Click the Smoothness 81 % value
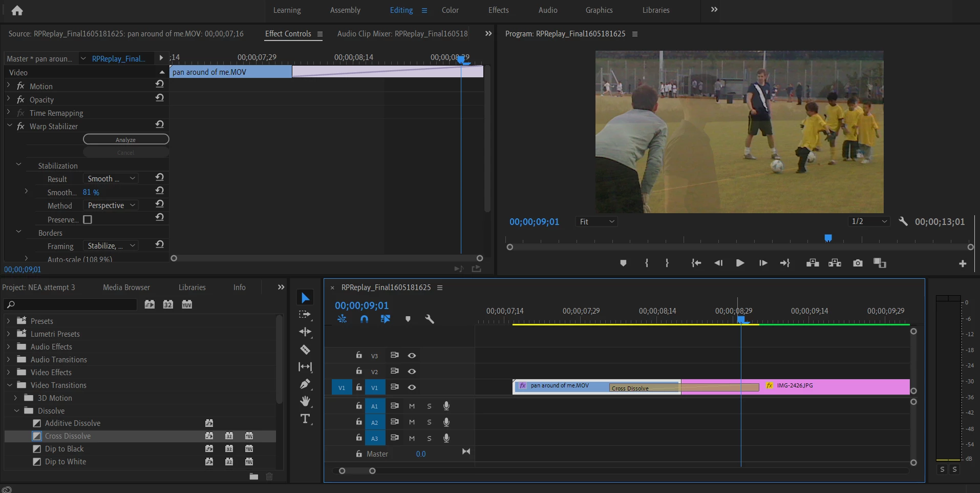The width and height of the screenshot is (980, 493). coord(91,192)
